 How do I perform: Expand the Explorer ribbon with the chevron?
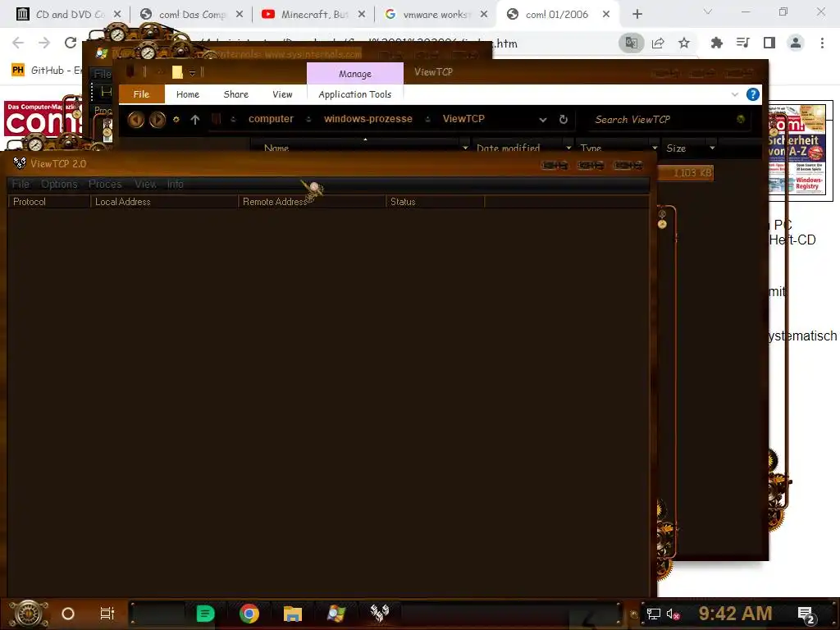coord(734,95)
